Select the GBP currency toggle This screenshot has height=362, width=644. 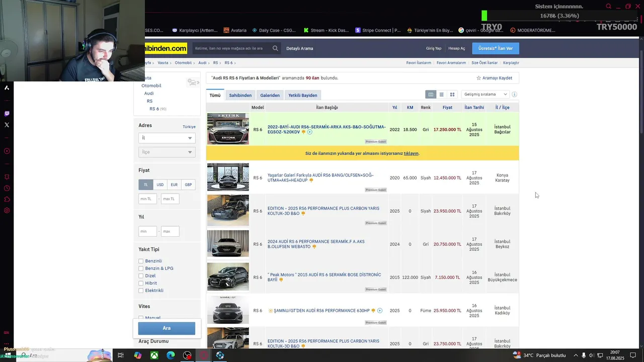click(x=188, y=185)
